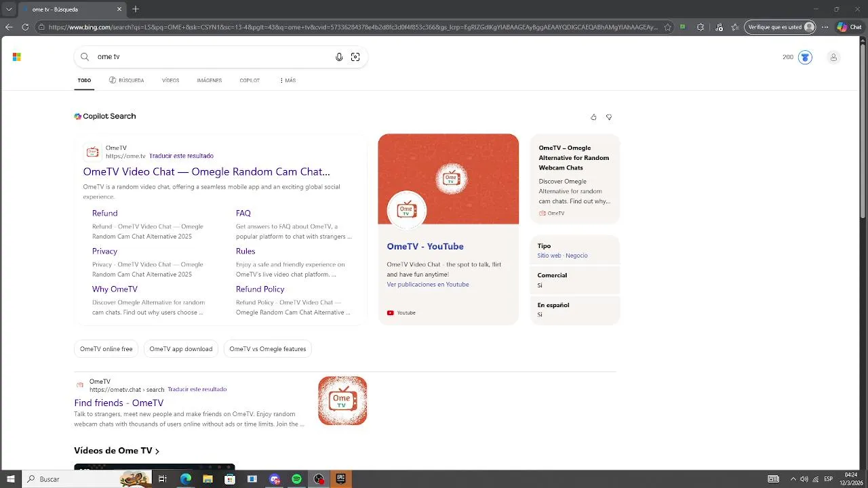Open the Refund Policy sitelink
This screenshot has height=488, width=868.
point(260,289)
